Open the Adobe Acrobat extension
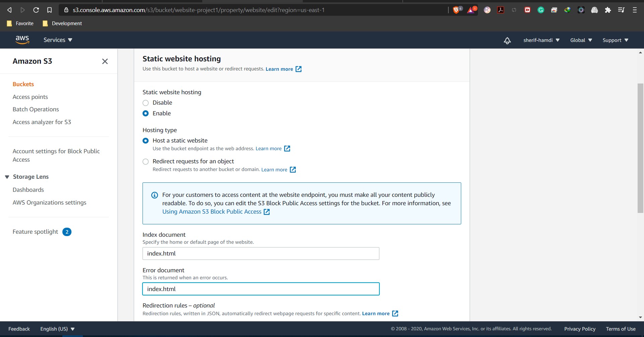644x337 pixels. click(x=500, y=10)
